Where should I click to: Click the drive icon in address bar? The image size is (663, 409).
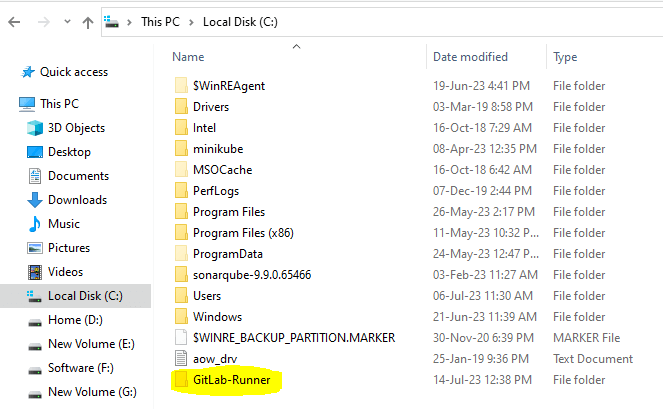point(112,22)
